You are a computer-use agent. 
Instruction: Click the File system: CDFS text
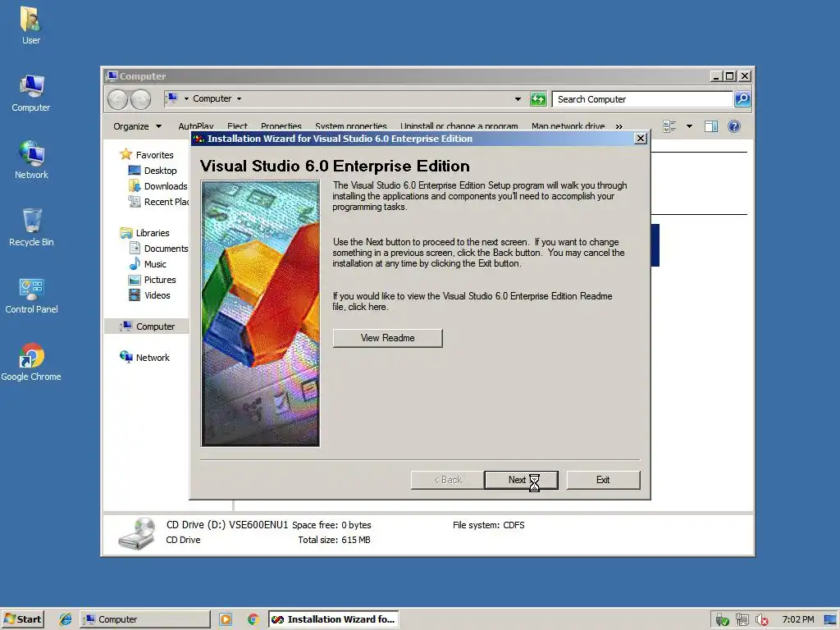point(489,525)
